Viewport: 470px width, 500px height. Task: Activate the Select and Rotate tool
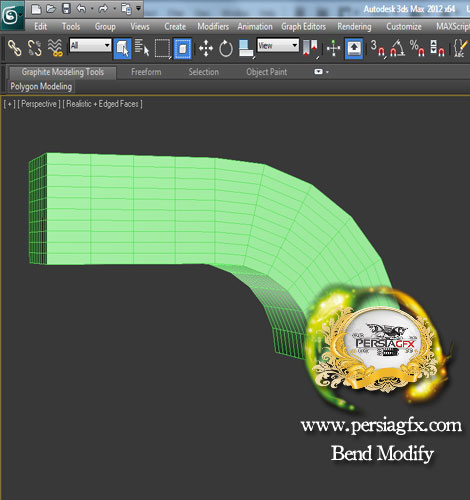pos(226,49)
